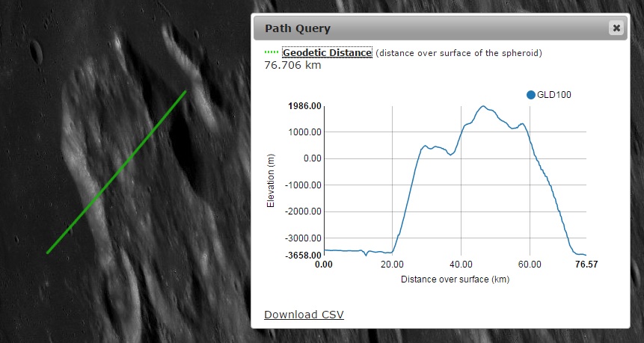The image size is (644, 343).
Task: Click the 76.57 distance axis end label
Action: (x=586, y=265)
